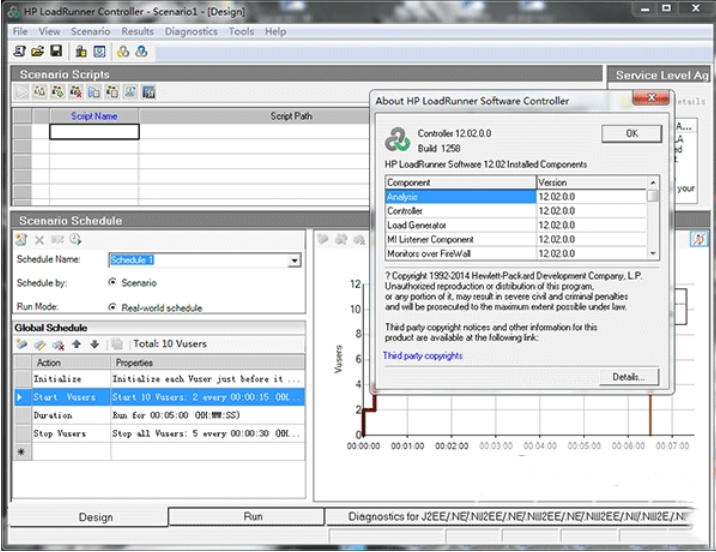Open the Scenario menu
Screen dimensions: 716x552
tap(90, 31)
